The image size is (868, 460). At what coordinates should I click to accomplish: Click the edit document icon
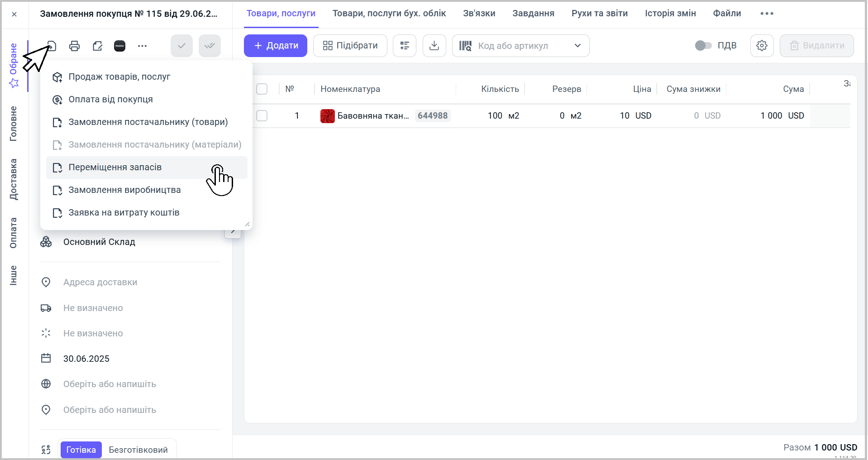point(97,46)
